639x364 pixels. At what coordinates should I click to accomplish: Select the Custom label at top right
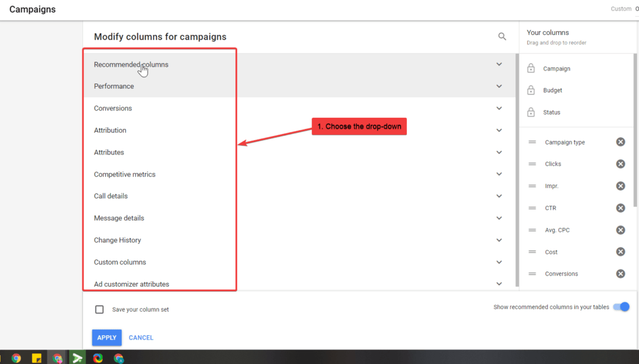[x=622, y=8]
